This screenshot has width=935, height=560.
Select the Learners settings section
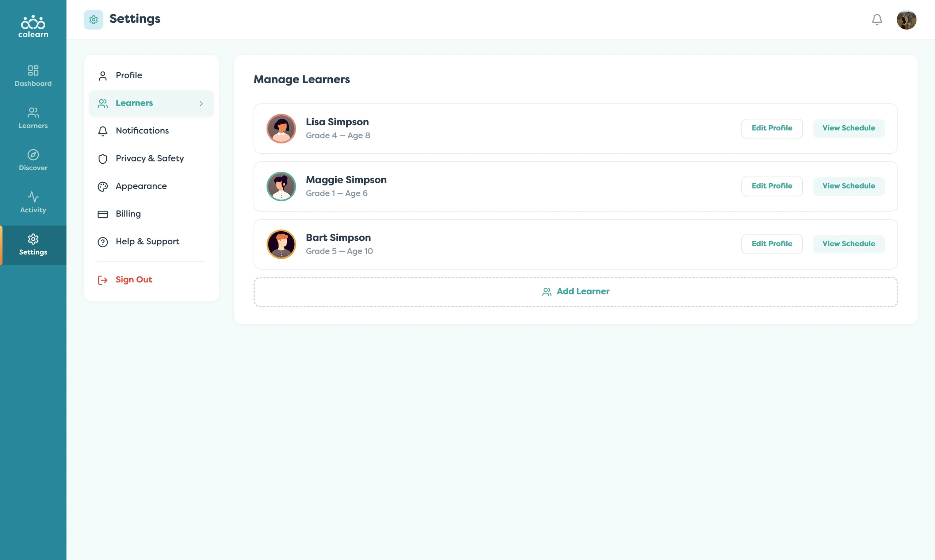(151, 103)
